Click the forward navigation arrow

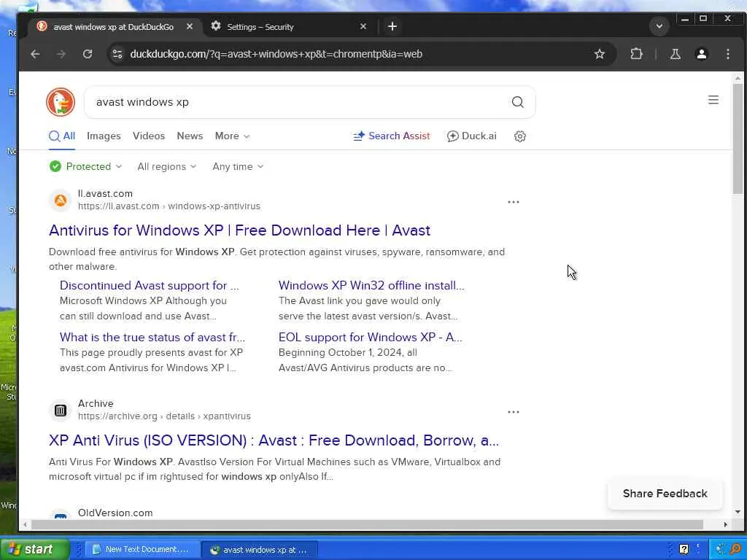(61, 54)
